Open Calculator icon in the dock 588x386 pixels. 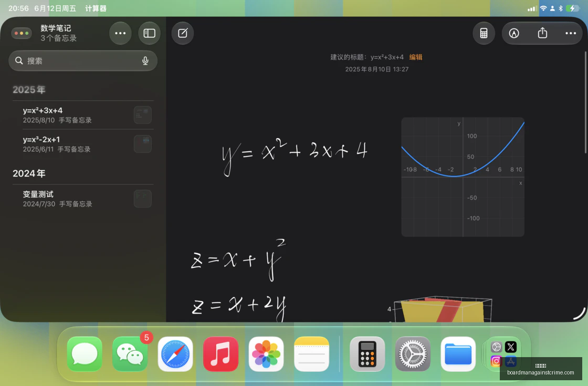pyautogui.click(x=367, y=354)
